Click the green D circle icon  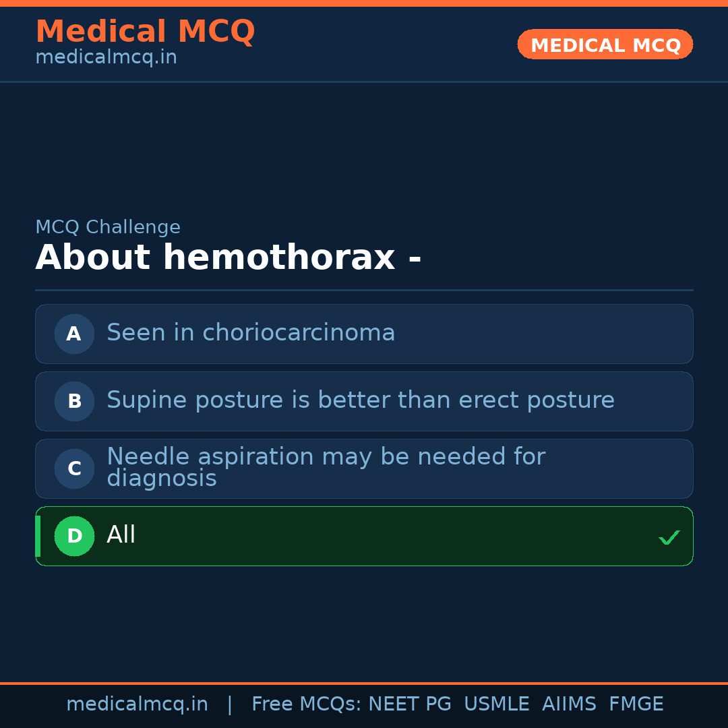pyautogui.click(x=74, y=536)
